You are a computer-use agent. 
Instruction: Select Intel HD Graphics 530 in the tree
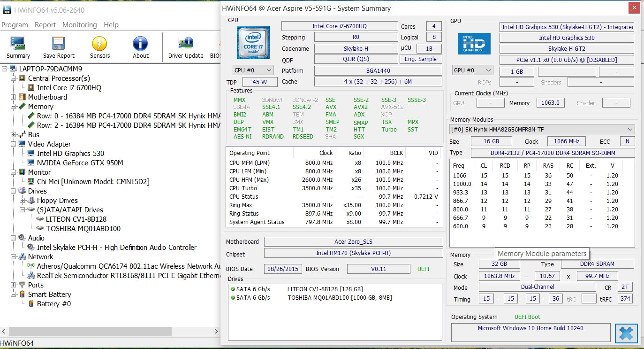[x=71, y=154]
